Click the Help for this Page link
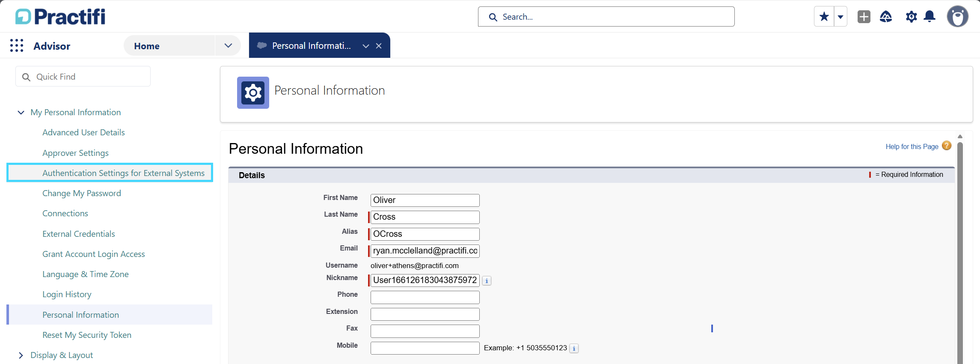980x364 pixels. click(912, 147)
